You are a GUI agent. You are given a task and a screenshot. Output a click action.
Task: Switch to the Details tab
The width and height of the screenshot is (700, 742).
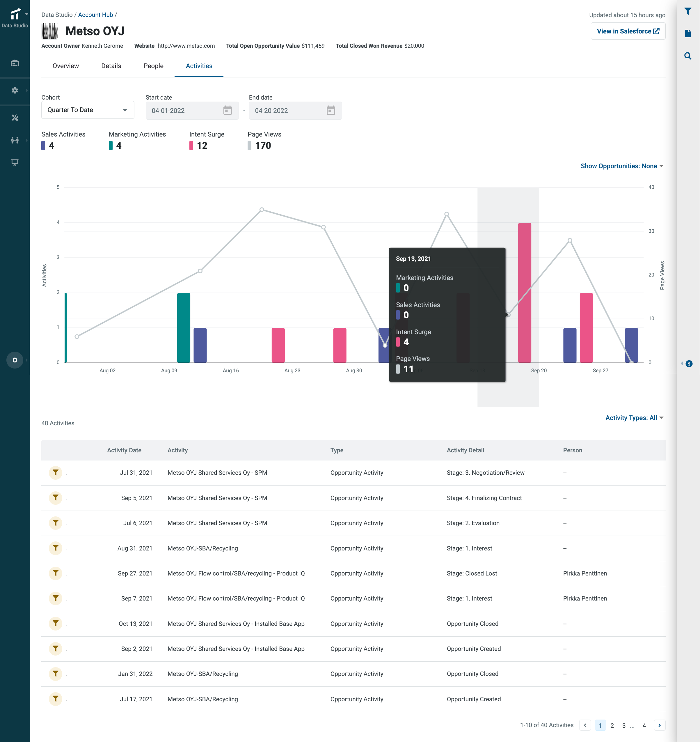point(111,66)
